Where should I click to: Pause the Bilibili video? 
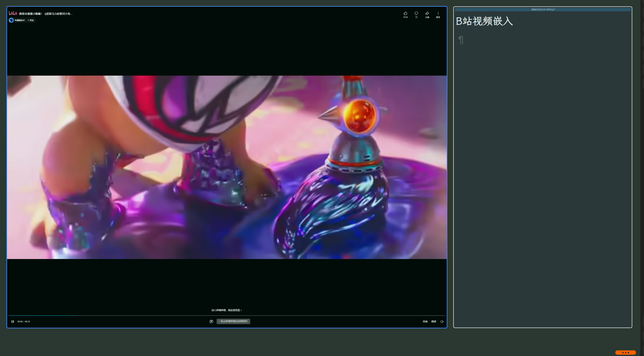[13, 321]
